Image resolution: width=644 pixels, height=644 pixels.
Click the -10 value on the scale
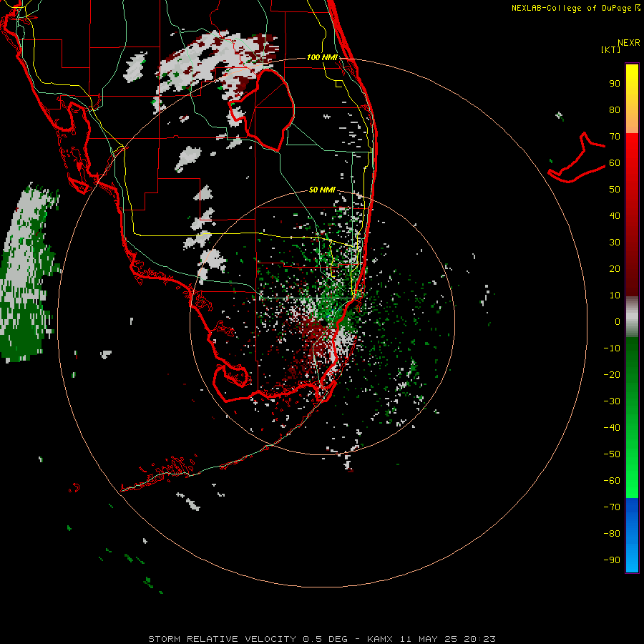[612, 348]
